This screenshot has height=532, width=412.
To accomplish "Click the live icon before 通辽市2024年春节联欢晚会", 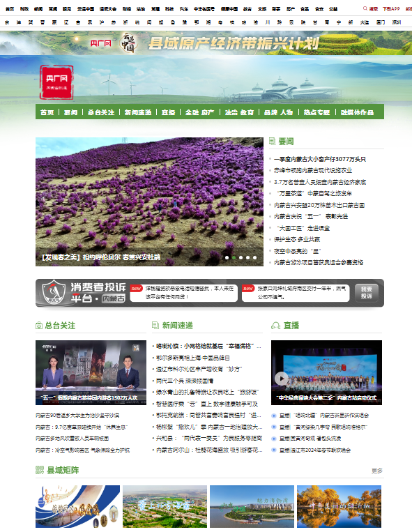I will pyautogui.click(x=274, y=450).
